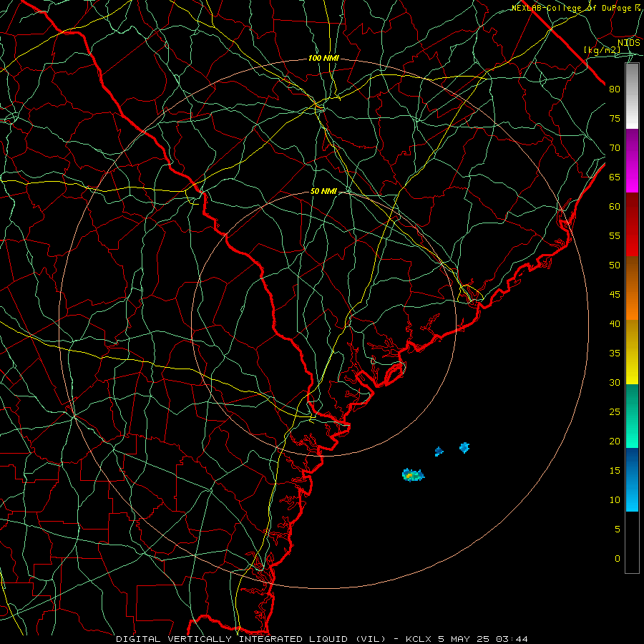Click the blue segment of the color bar
Viewport: 644px width, 644px height.
(632, 479)
